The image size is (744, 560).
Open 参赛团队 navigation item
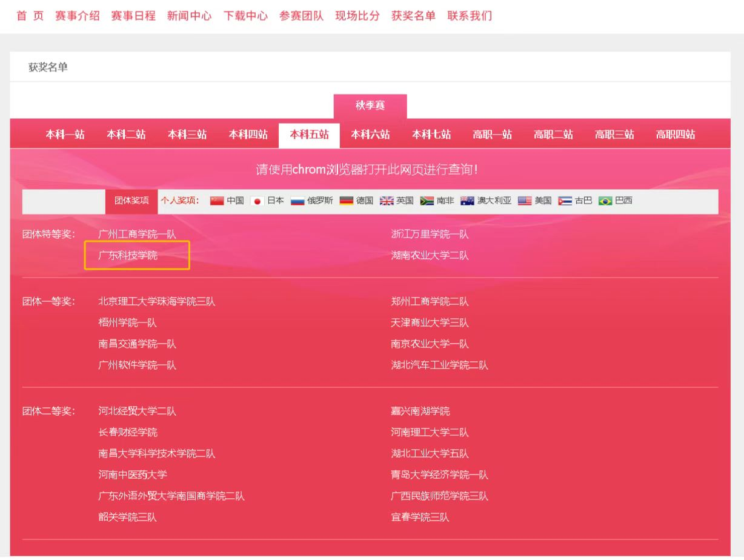tap(302, 16)
